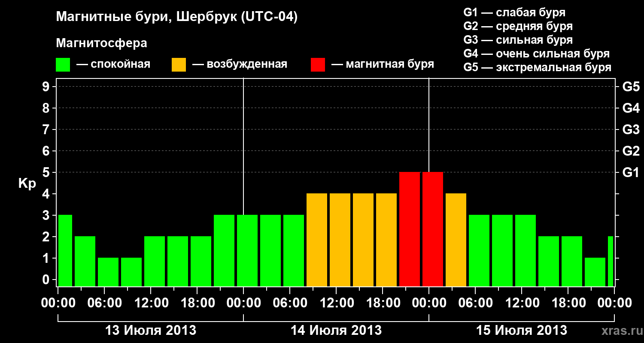Click the orange bar for 14 July 15:00–18:00
The width and height of the screenshot is (644, 343).
click(363, 240)
